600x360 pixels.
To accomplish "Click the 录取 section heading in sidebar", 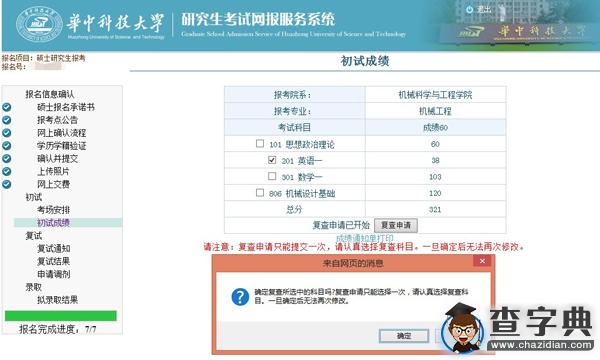I will (34, 287).
